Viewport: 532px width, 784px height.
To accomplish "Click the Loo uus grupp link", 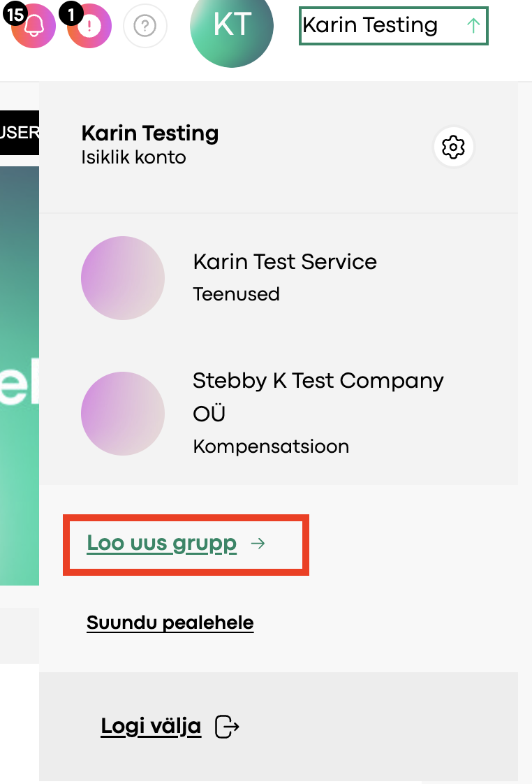I will pos(161,544).
